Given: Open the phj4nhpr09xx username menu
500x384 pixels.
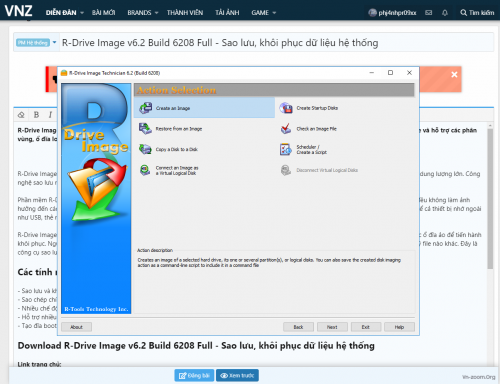Looking at the screenshot, I should point(397,13).
